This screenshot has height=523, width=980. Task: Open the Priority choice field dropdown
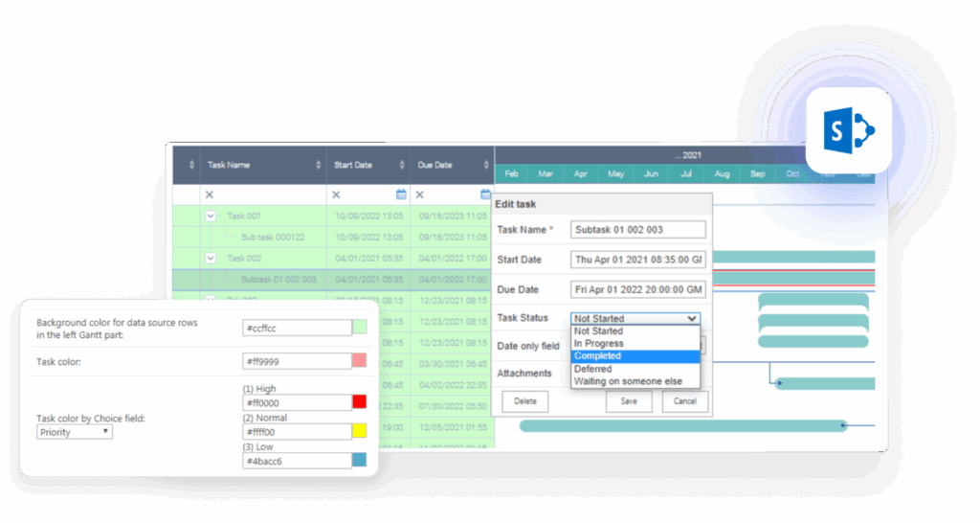point(75,432)
